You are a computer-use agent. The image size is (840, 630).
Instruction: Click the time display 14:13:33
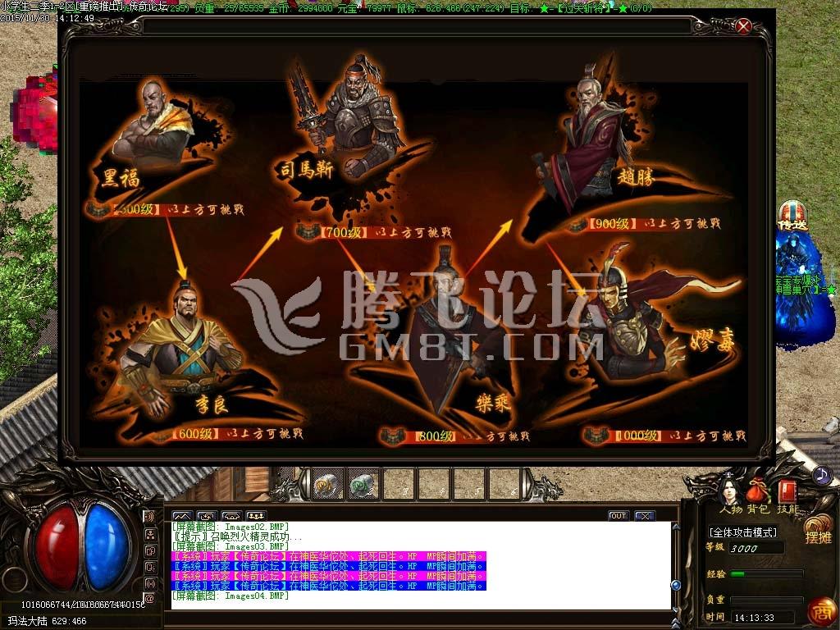click(755, 618)
